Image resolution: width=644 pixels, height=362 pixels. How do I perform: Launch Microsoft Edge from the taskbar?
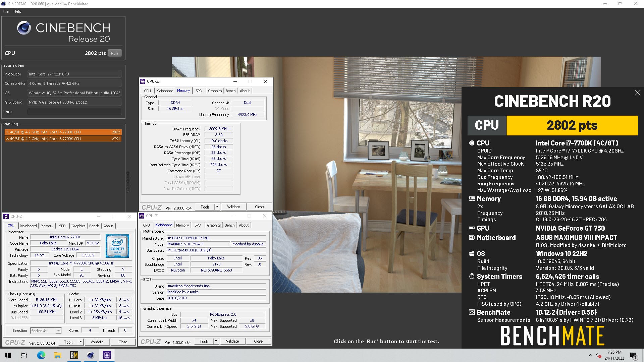(x=41, y=355)
